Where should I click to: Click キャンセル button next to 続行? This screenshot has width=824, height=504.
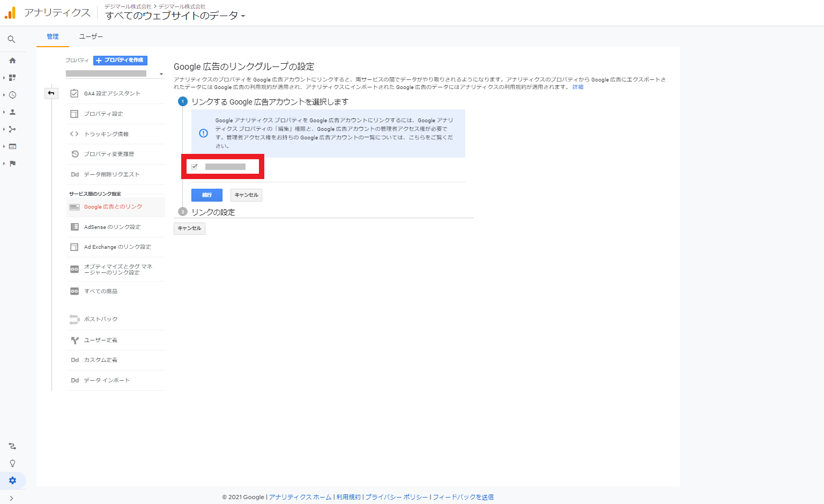pyautogui.click(x=246, y=195)
